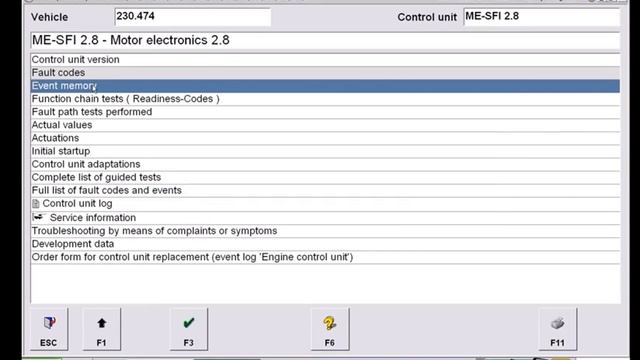Open help with F6 question button
The width and height of the screenshot is (640, 360).
pyautogui.click(x=330, y=329)
